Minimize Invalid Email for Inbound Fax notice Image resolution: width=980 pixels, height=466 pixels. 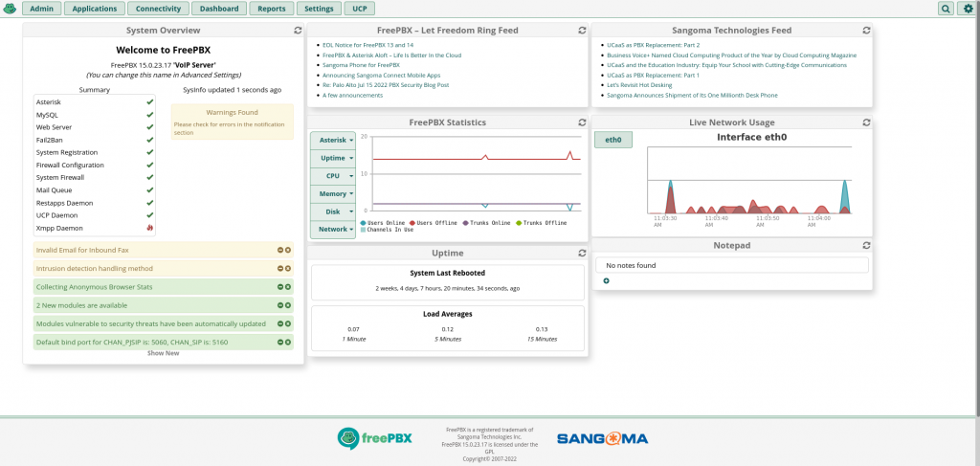coord(280,250)
